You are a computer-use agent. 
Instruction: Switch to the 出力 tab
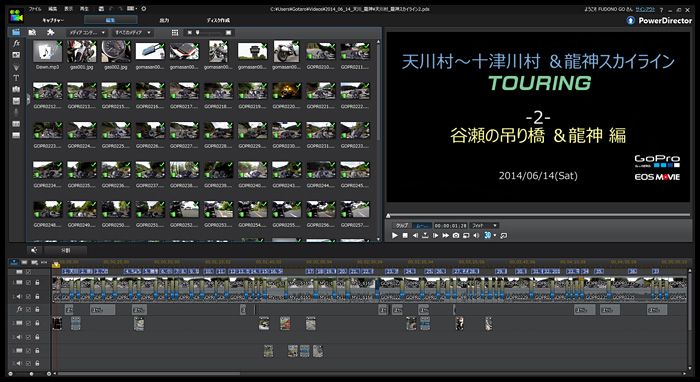[x=164, y=20]
